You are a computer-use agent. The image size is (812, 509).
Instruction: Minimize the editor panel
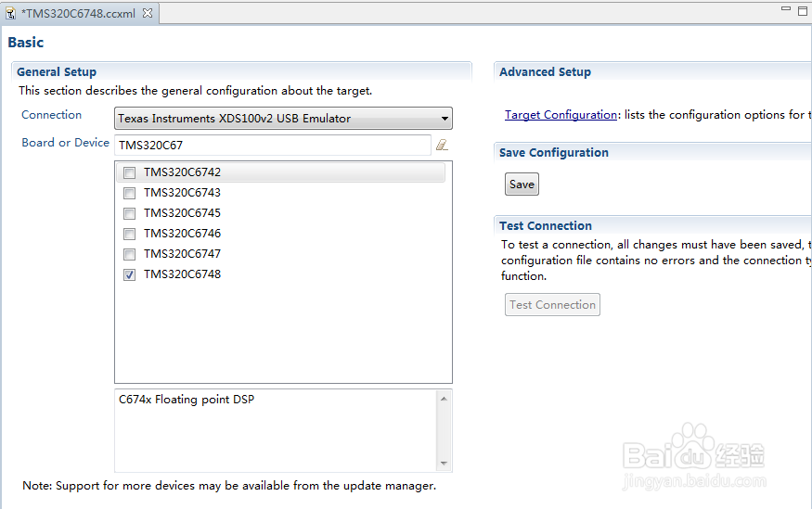pos(786,10)
